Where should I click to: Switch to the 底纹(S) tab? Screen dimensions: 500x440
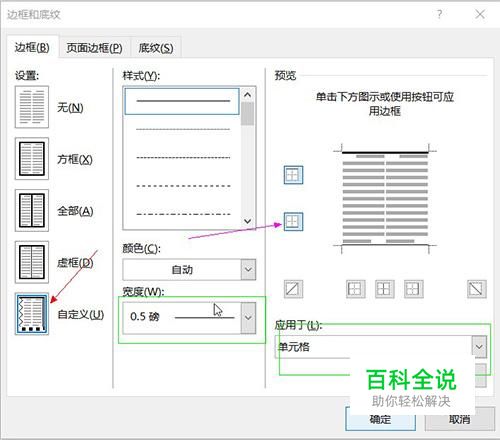pos(156,48)
